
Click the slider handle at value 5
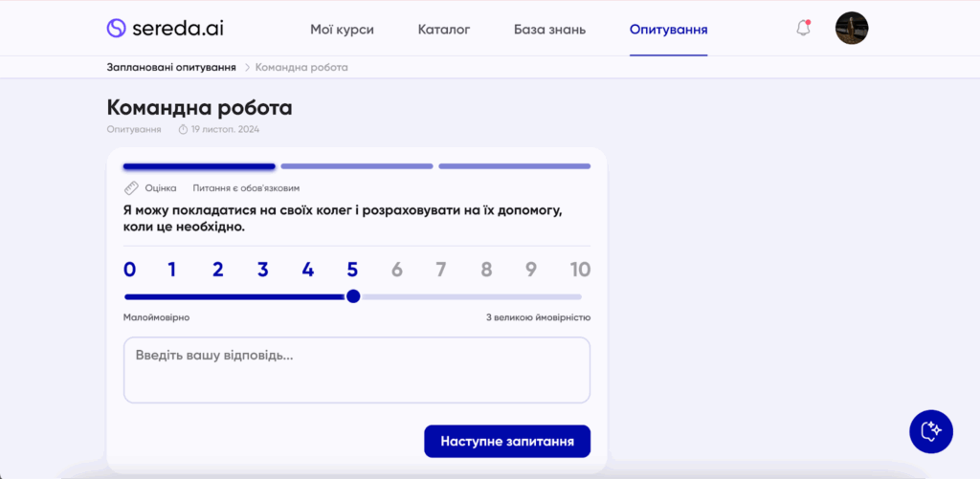(353, 296)
